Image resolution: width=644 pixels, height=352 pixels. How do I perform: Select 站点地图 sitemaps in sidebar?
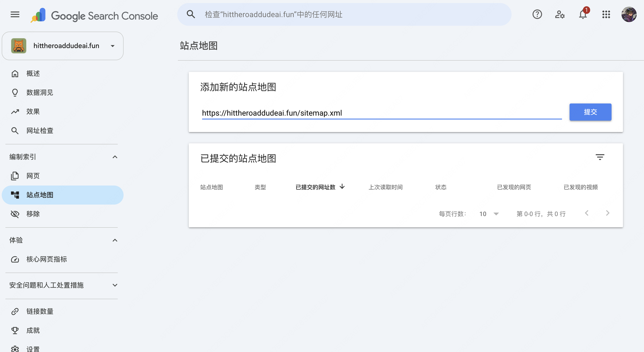(63, 195)
